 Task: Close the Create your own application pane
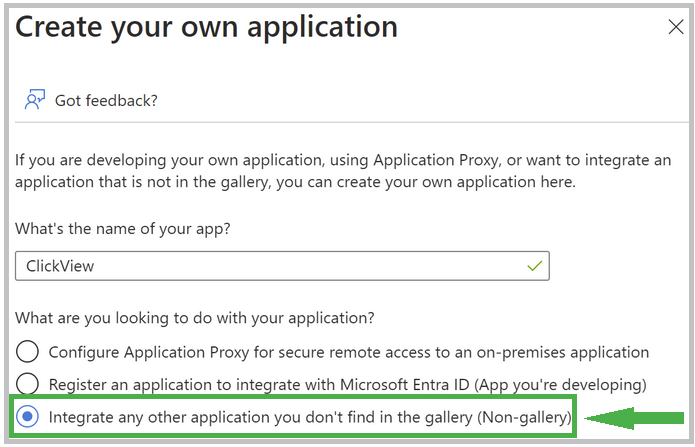coord(675,27)
